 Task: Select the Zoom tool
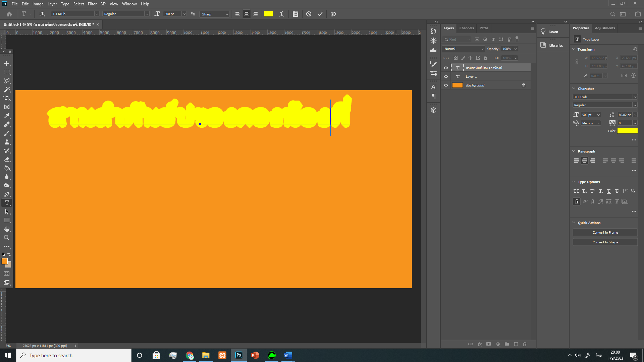tap(7, 238)
